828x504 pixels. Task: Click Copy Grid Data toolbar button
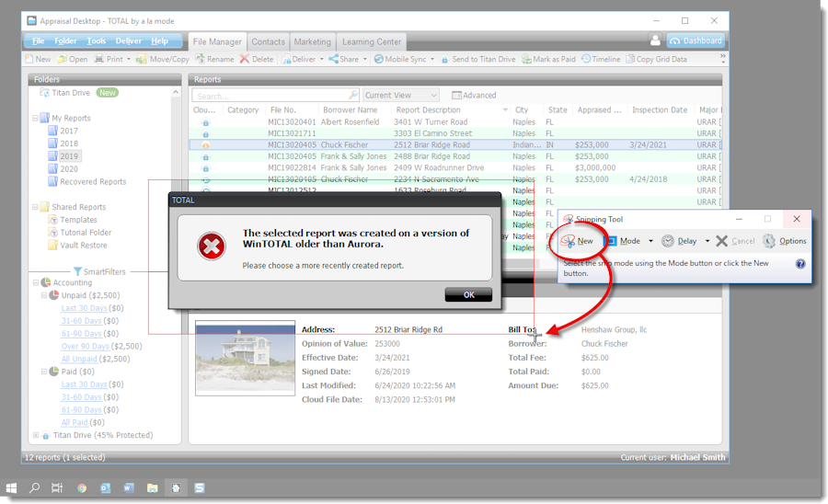tap(656, 59)
